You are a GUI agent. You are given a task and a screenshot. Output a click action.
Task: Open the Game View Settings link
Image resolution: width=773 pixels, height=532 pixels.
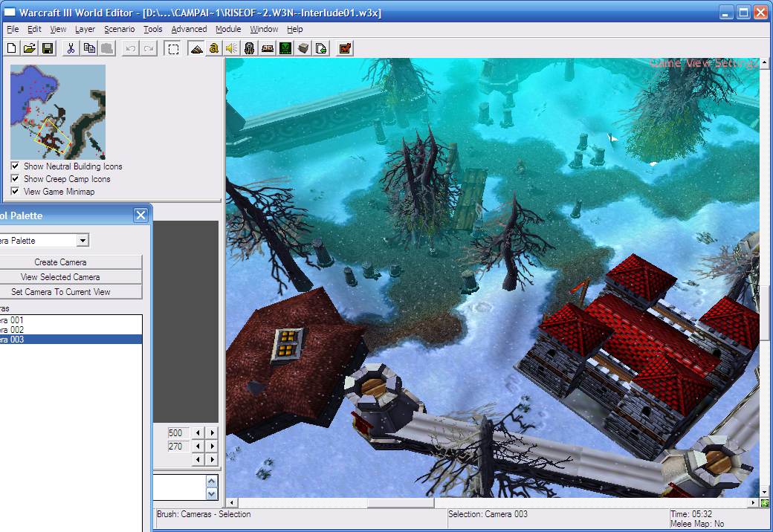[x=703, y=63]
